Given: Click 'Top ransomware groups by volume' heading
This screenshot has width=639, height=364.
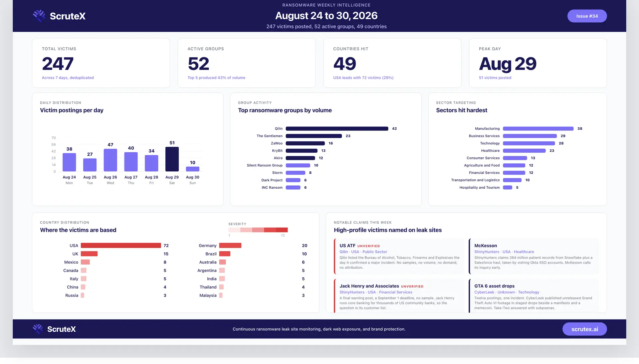Looking at the screenshot, I should (285, 110).
